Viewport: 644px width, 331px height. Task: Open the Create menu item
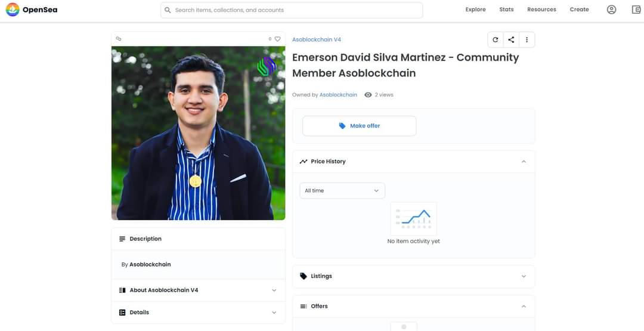[579, 10]
